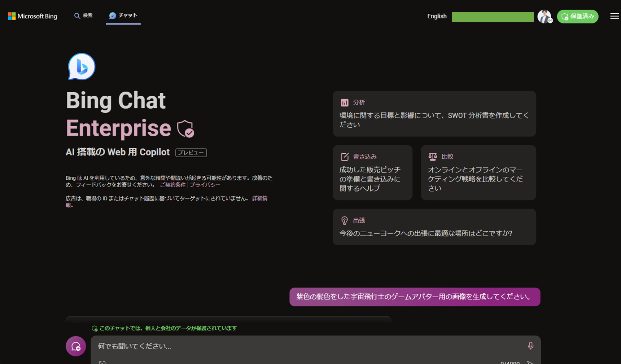
Task: Click the new topic chat bubble button
Action: click(76, 346)
